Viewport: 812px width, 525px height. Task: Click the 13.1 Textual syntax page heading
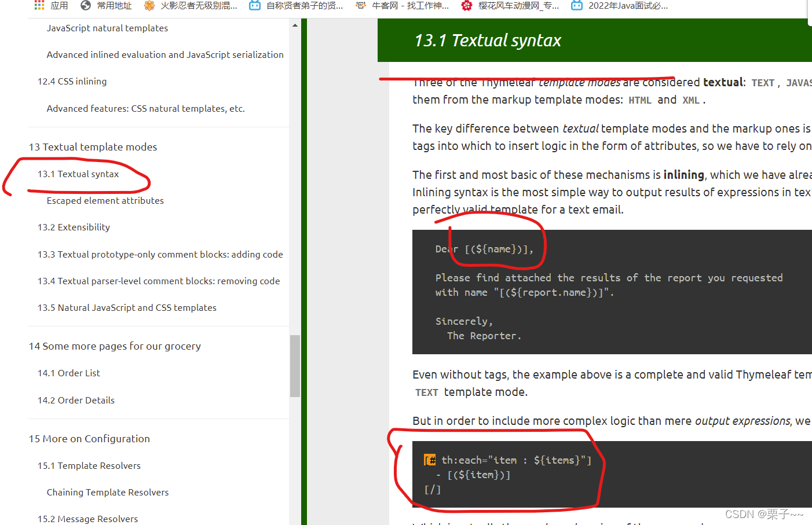488,40
